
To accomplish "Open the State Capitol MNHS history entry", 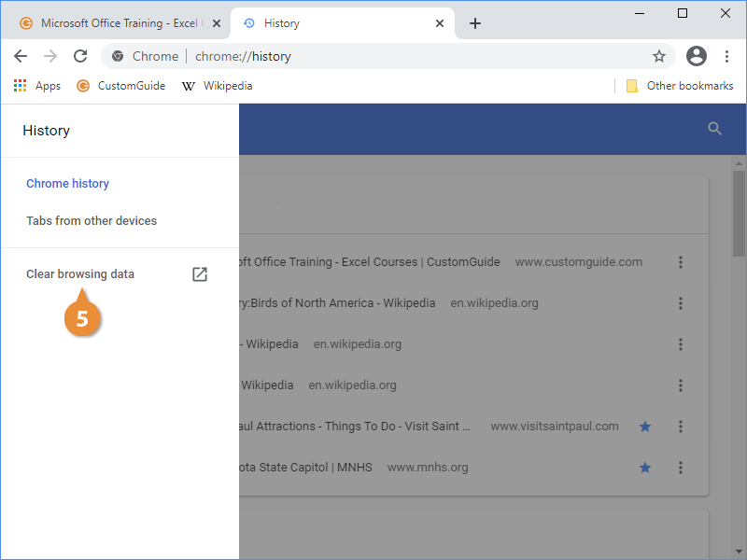I will [x=306, y=468].
